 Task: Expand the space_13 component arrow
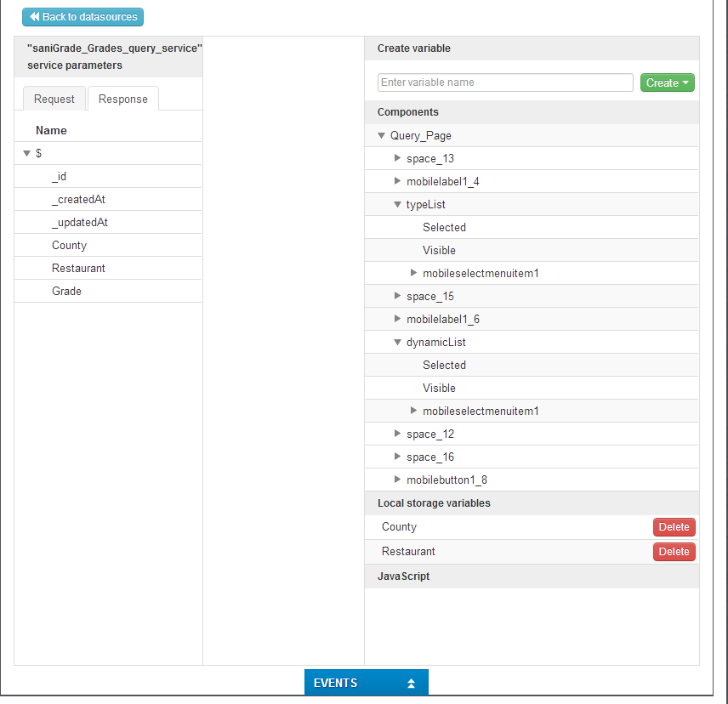pos(397,158)
